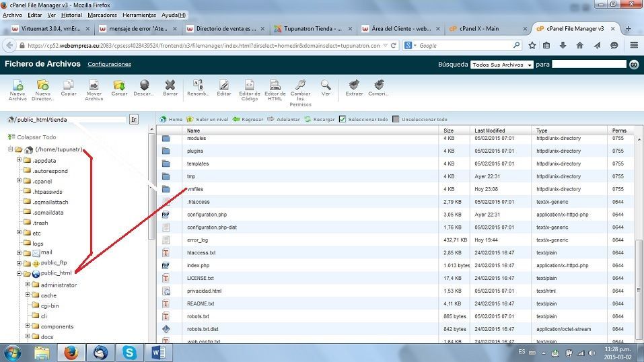Select the cgi-bin folder in tree

50,305
